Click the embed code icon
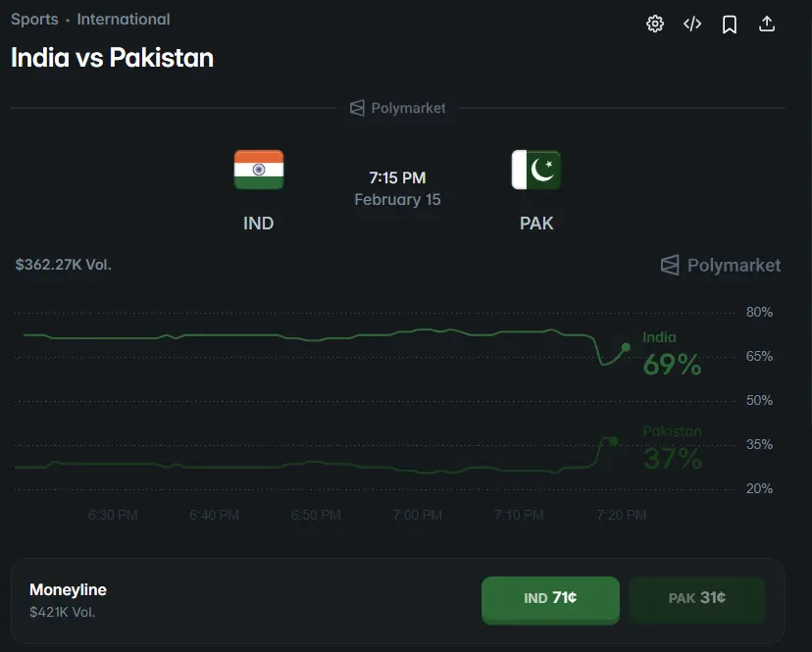The height and width of the screenshot is (652, 812). [692, 25]
